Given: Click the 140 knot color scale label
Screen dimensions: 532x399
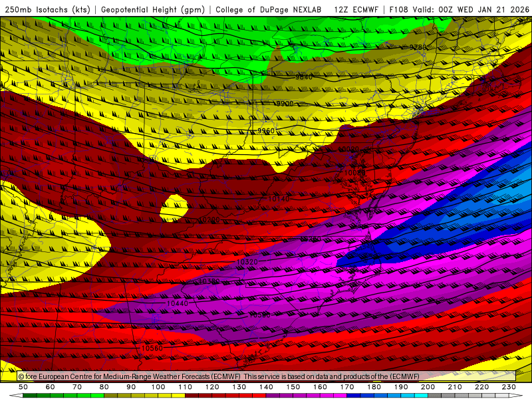Looking at the screenshot, I should point(267,387).
